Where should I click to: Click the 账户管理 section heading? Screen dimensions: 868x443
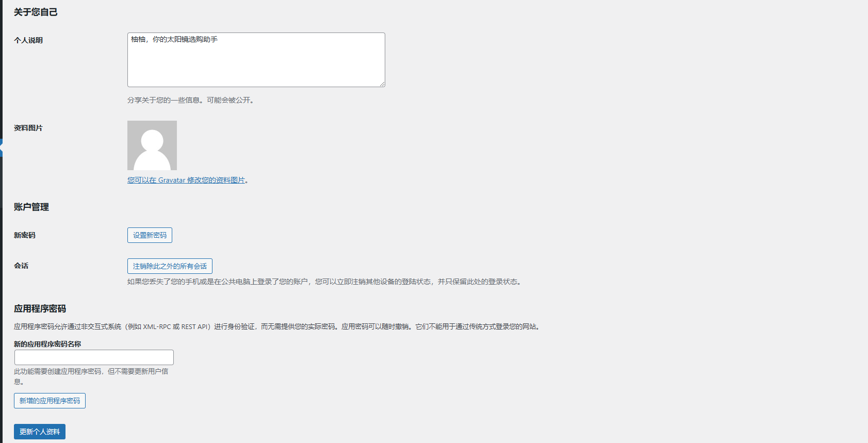pyautogui.click(x=31, y=207)
